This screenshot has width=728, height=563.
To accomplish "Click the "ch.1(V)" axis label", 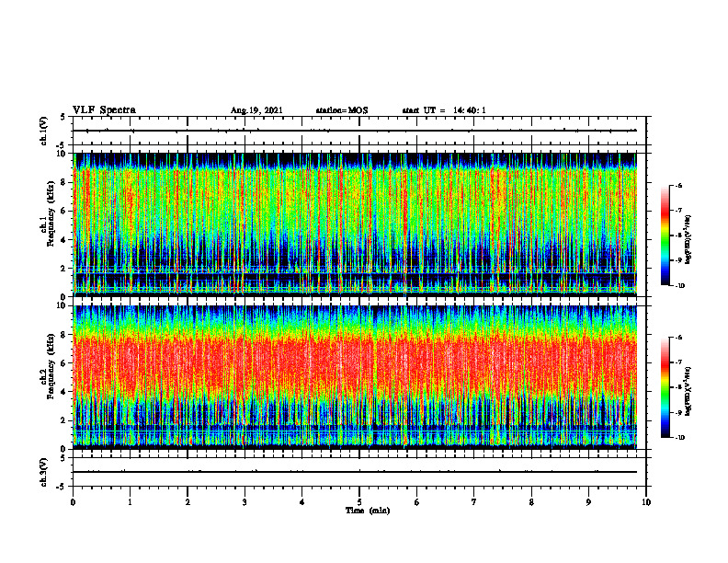I will (44, 131).
